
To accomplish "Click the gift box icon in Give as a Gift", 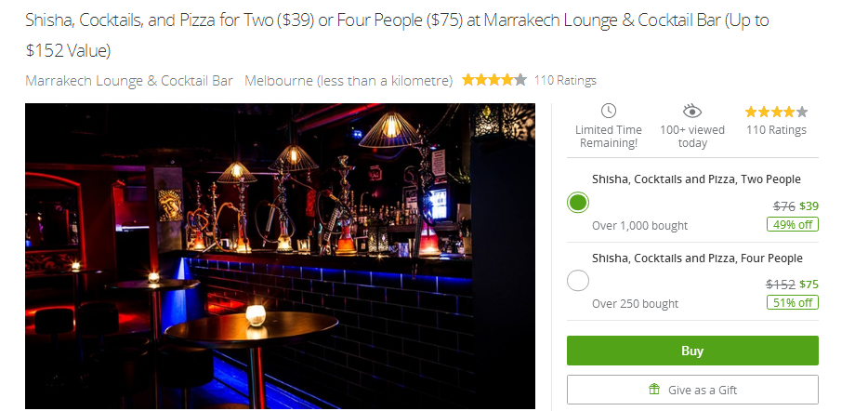I will [x=654, y=390].
